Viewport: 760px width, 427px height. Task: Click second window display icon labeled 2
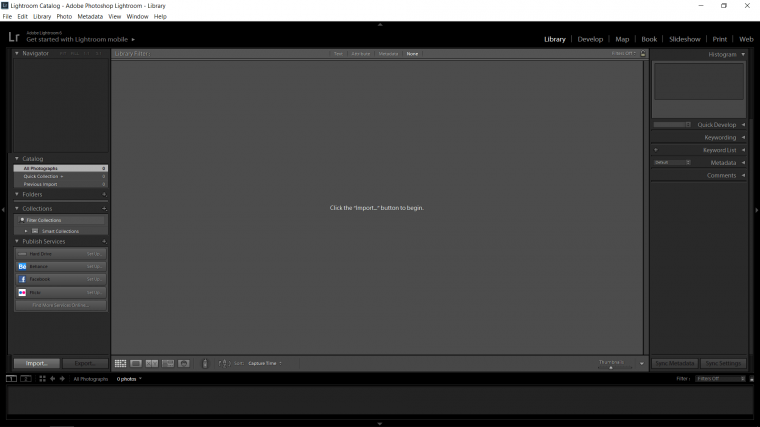click(26, 379)
